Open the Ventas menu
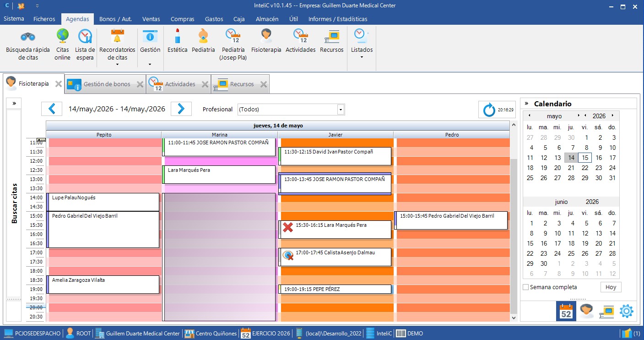Viewport: 644px width, 340px height. 151,19
